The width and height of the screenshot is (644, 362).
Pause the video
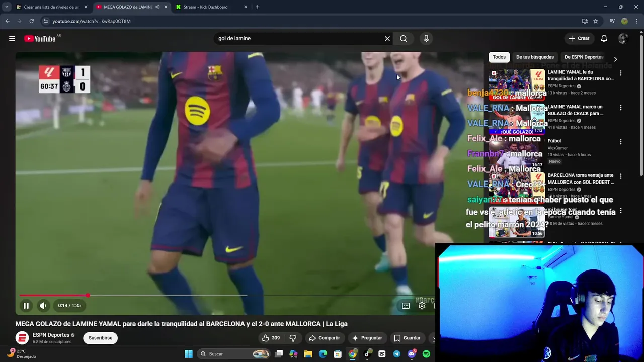coord(26,305)
